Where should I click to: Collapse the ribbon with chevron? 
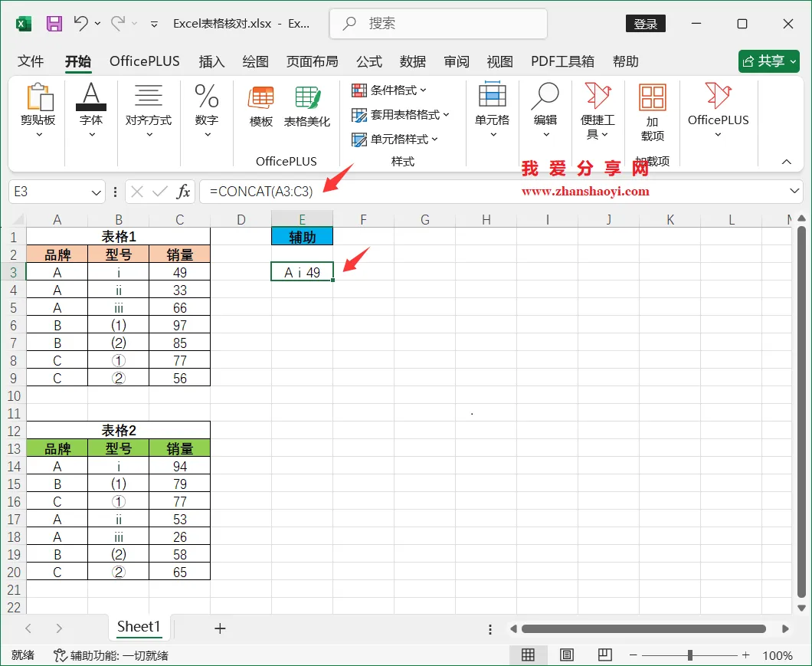click(786, 162)
